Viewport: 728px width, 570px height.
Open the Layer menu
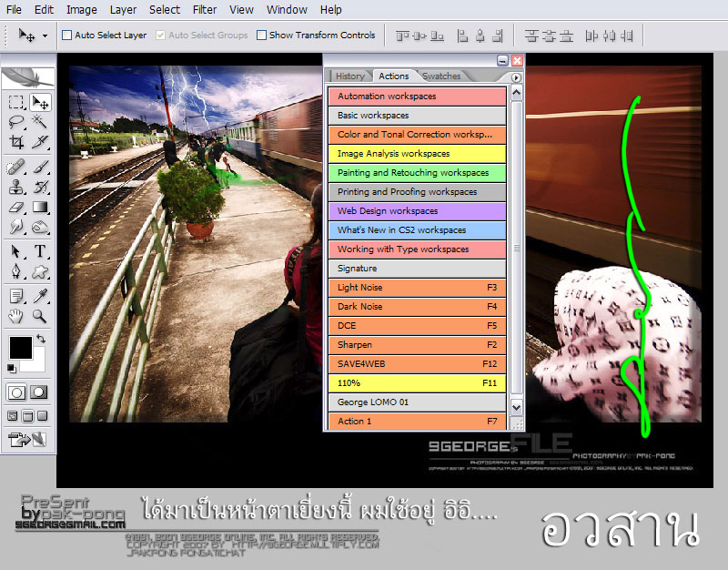pos(123,9)
